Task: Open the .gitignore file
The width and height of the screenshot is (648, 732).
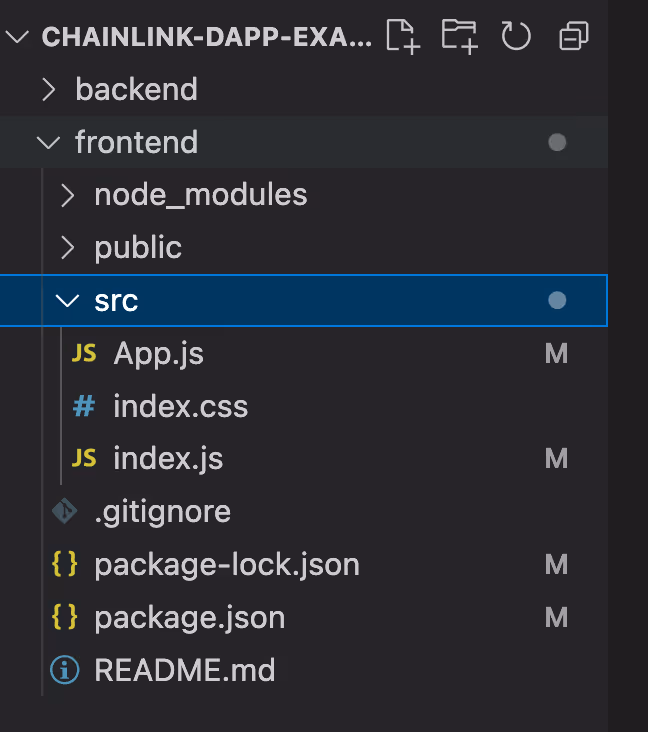Action: tap(304, 511)
